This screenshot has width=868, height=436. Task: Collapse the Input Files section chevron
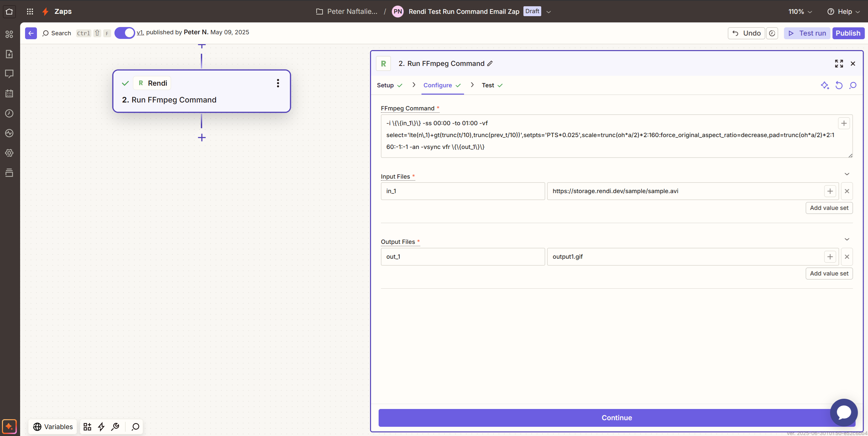[847, 174]
